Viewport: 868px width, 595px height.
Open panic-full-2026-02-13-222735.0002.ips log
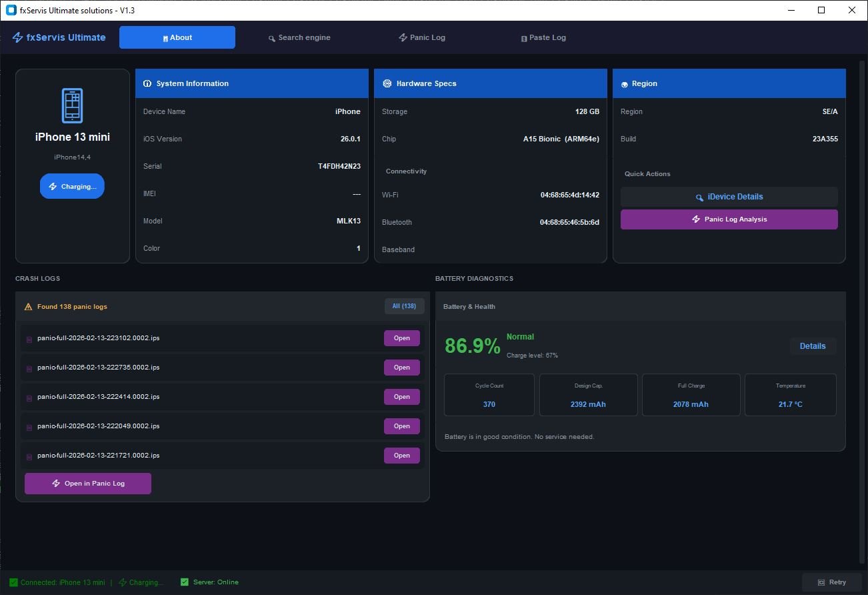point(402,368)
